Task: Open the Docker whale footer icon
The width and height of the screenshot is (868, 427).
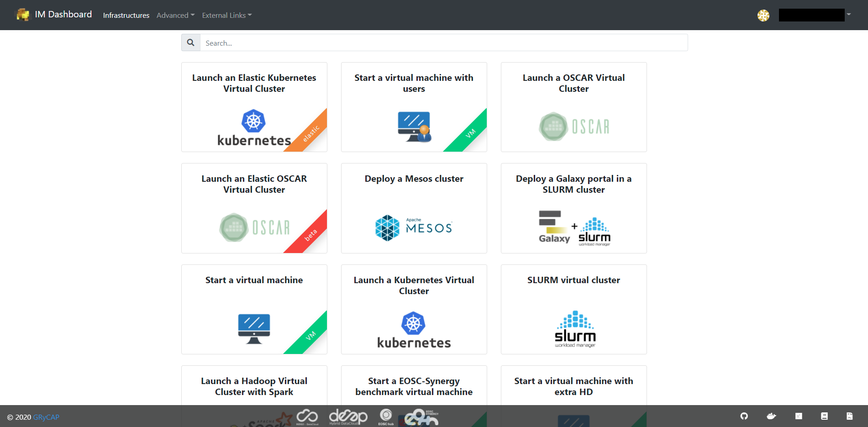Action: click(771, 416)
